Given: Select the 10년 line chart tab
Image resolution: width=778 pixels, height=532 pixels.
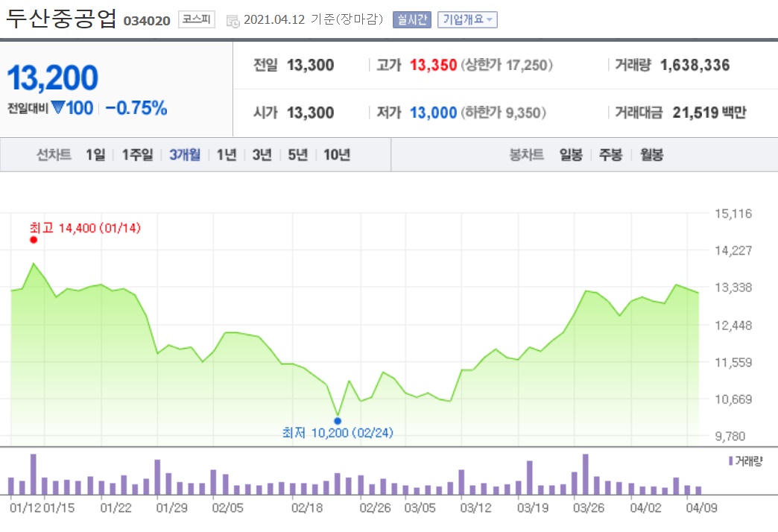Looking at the screenshot, I should (337, 155).
